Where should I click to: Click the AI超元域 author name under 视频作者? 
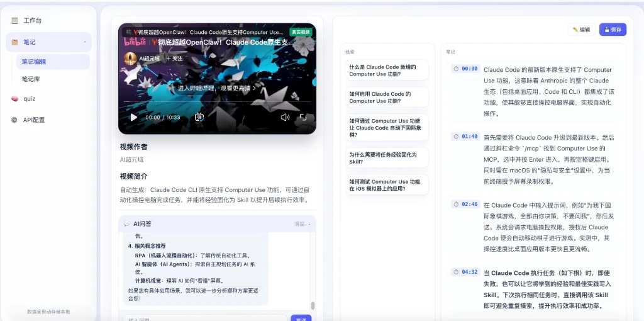pyautogui.click(x=132, y=160)
